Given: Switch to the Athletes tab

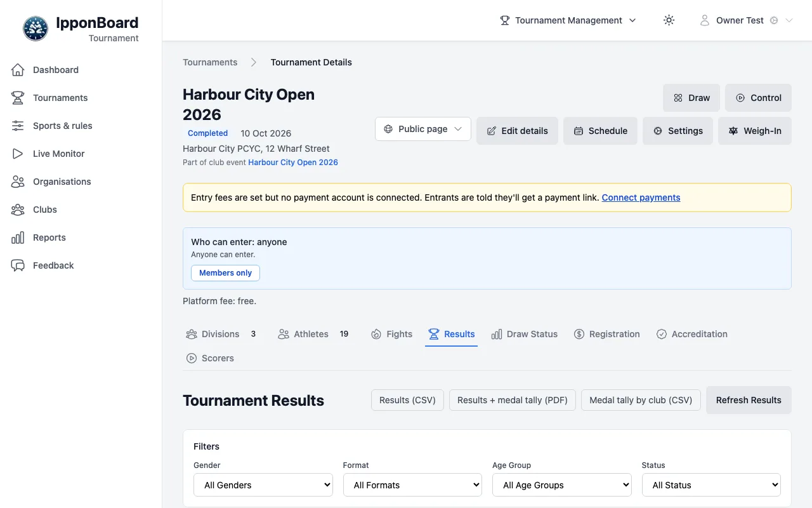Looking at the screenshot, I should pyautogui.click(x=313, y=334).
